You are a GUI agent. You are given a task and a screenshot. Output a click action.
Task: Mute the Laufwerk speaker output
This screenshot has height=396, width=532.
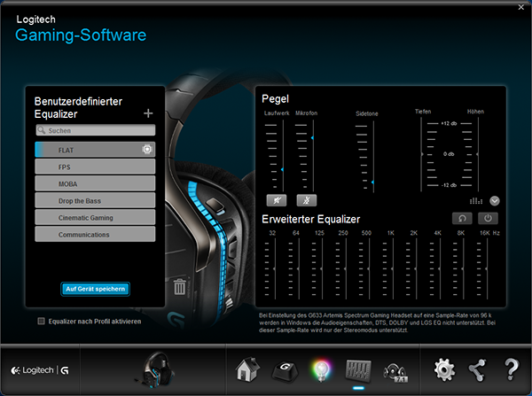pyautogui.click(x=277, y=200)
